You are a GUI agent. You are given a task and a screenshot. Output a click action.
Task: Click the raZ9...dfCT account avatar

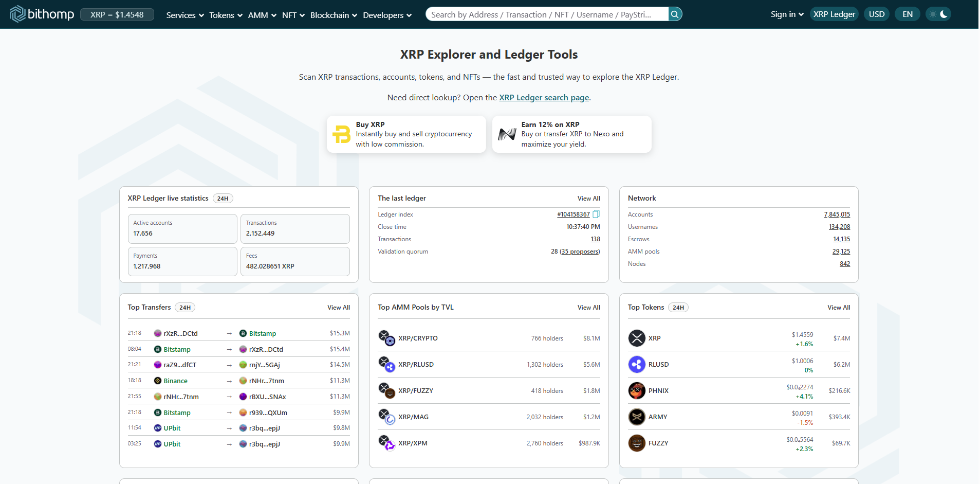158,365
